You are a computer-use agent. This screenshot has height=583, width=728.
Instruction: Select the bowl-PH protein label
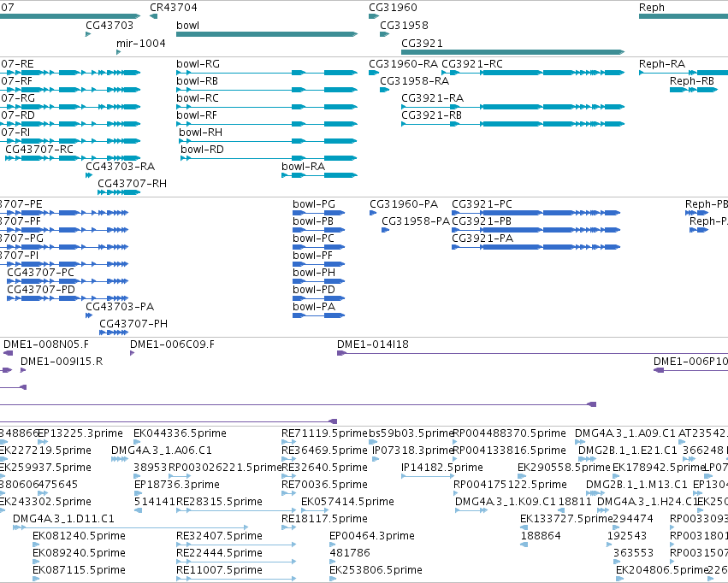tap(314, 273)
